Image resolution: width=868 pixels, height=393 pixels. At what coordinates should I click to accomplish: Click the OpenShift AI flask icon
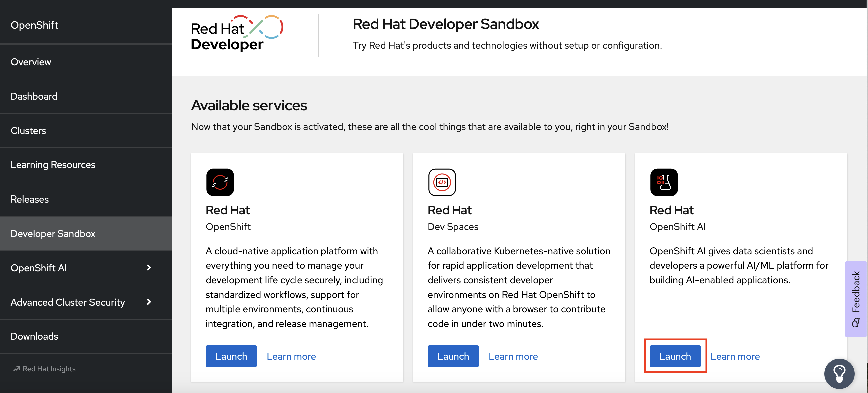tap(664, 182)
